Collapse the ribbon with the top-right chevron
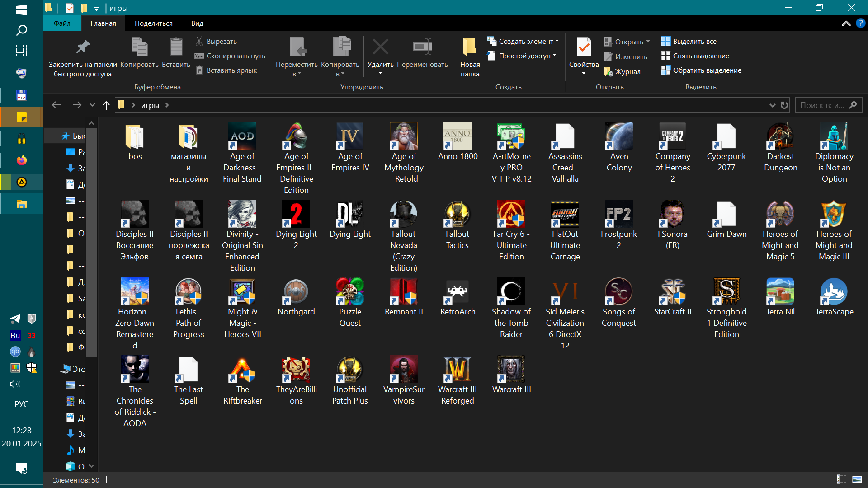868x488 pixels. click(x=846, y=23)
